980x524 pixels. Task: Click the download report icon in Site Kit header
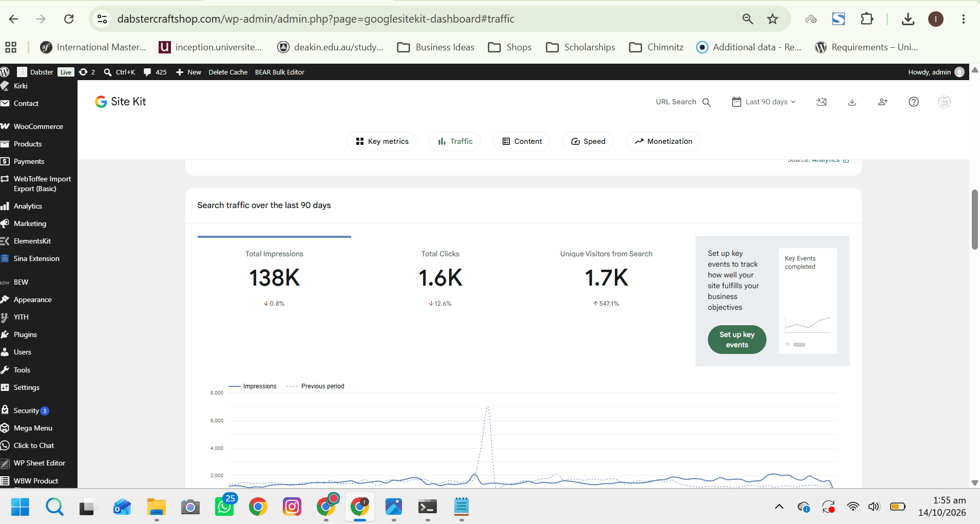tap(852, 102)
